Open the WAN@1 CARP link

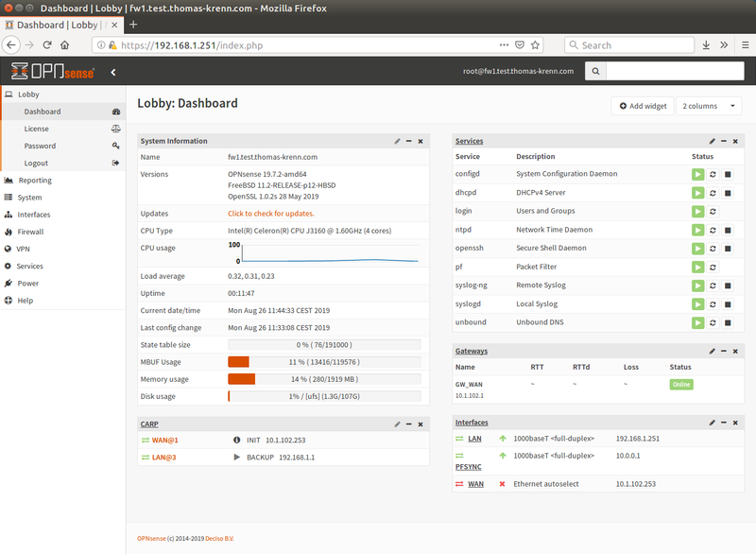point(164,441)
